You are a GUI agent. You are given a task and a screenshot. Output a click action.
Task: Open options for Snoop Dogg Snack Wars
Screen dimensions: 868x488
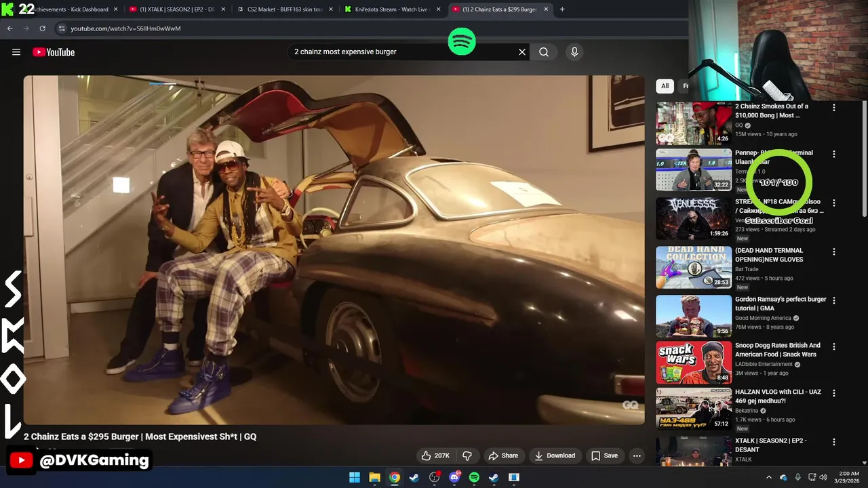834,346
